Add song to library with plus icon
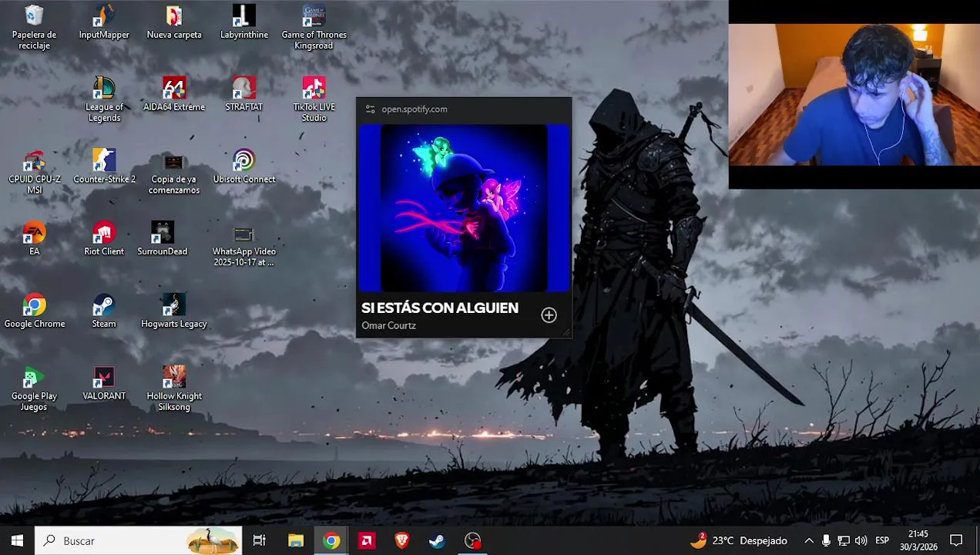Image resolution: width=980 pixels, height=555 pixels. [x=549, y=314]
